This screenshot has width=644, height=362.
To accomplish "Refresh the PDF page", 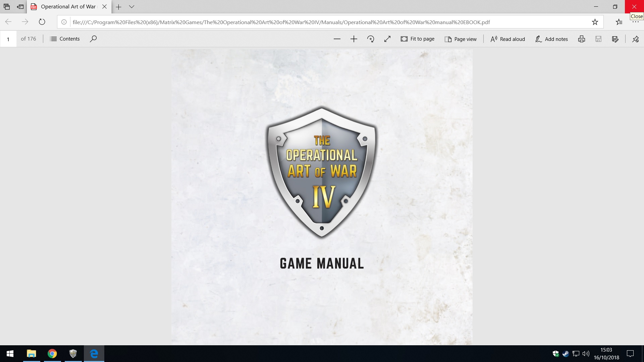I will (x=42, y=22).
